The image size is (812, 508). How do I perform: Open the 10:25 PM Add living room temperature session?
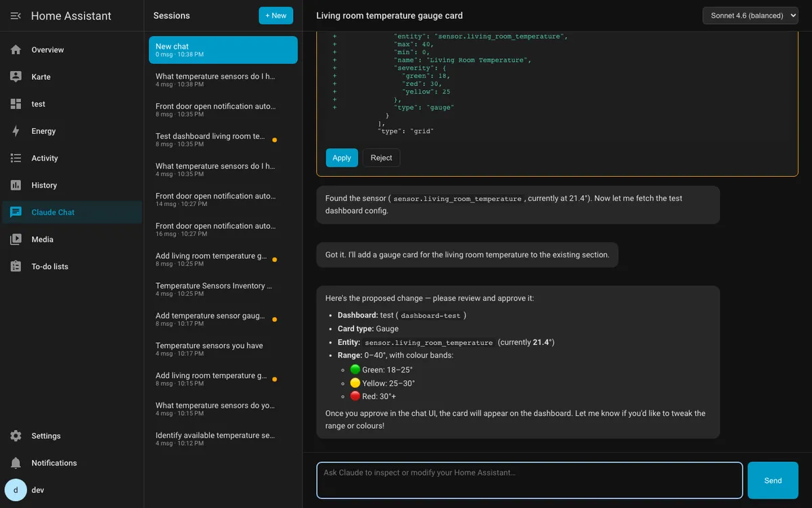pos(223,259)
